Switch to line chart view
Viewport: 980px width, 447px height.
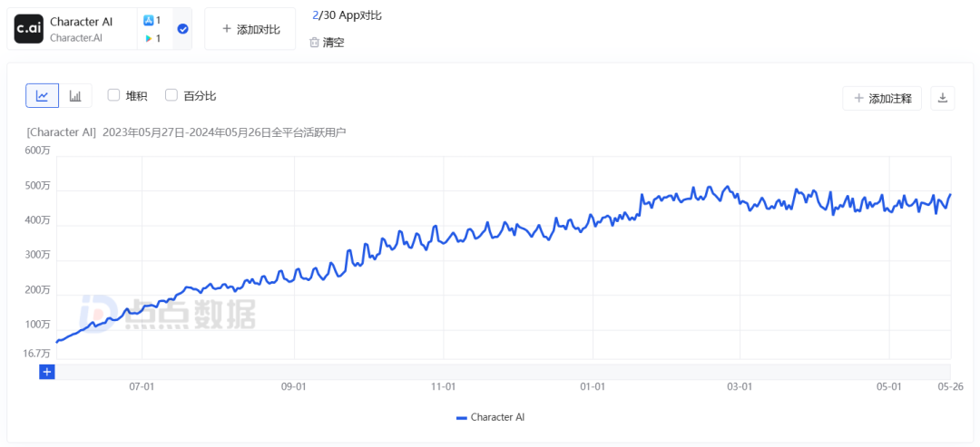42,95
